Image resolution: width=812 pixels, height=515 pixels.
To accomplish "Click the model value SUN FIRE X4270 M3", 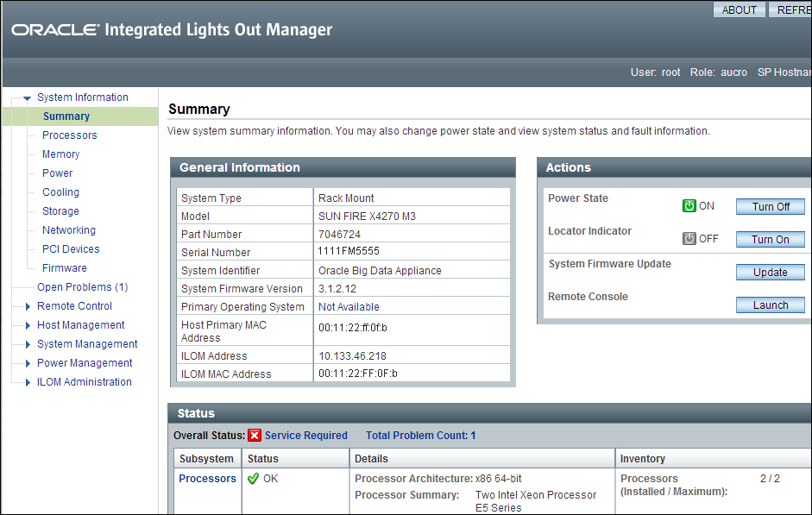I will (x=367, y=217).
